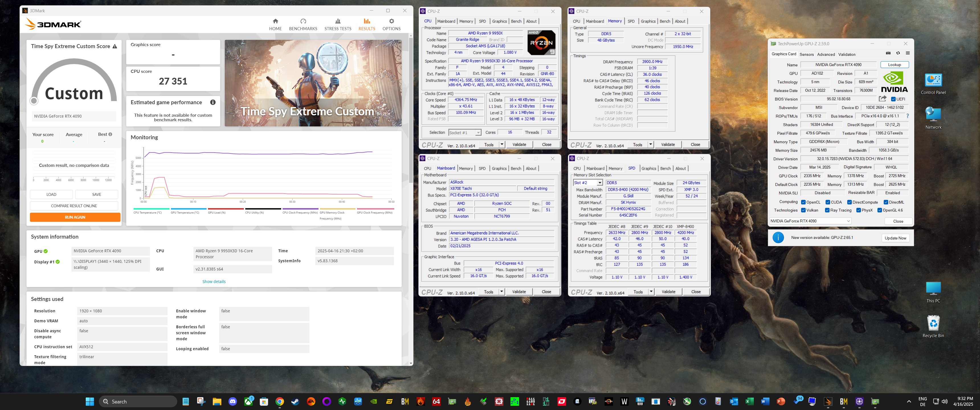The image size is (980, 410).
Task: Expand Tools dropdown arrow in CPU-Z Memory window
Action: pyautogui.click(x=651, y=145)
